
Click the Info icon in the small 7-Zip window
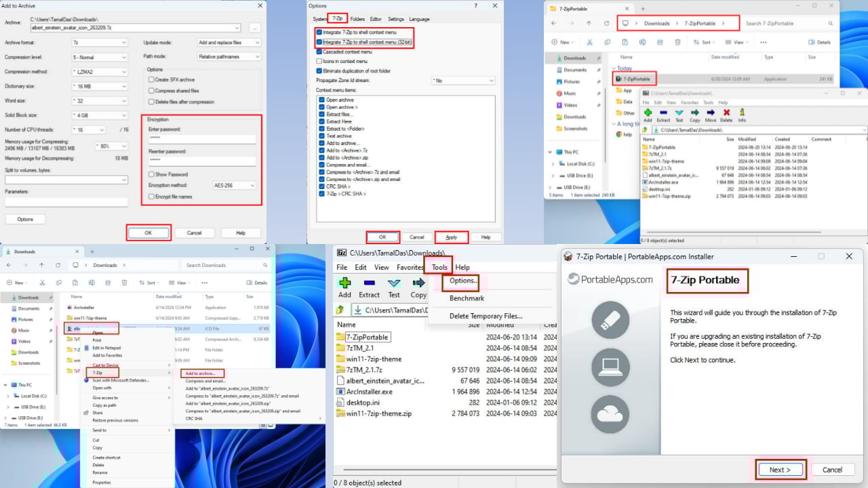pos(742,113)
